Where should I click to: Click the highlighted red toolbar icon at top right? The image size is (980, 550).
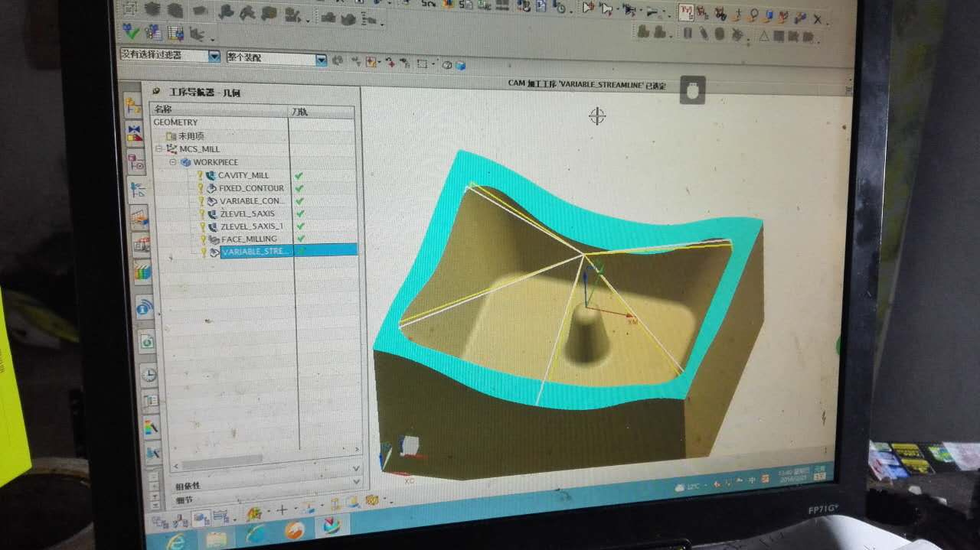coord(686,11)
